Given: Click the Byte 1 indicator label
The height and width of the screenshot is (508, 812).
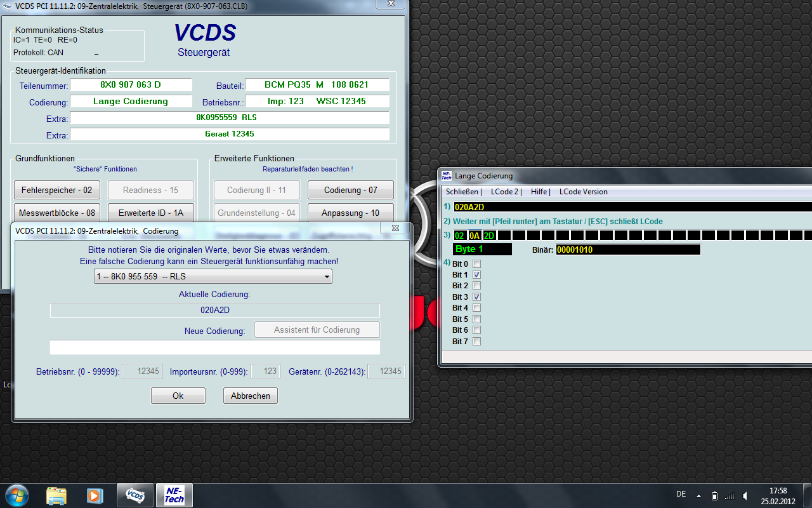Looking at the screenshot, I should point(482,250).
